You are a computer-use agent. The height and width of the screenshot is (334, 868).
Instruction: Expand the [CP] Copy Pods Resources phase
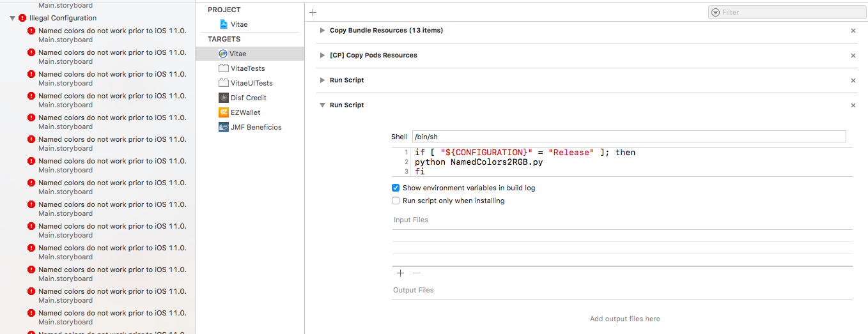(x=322, y=56)
